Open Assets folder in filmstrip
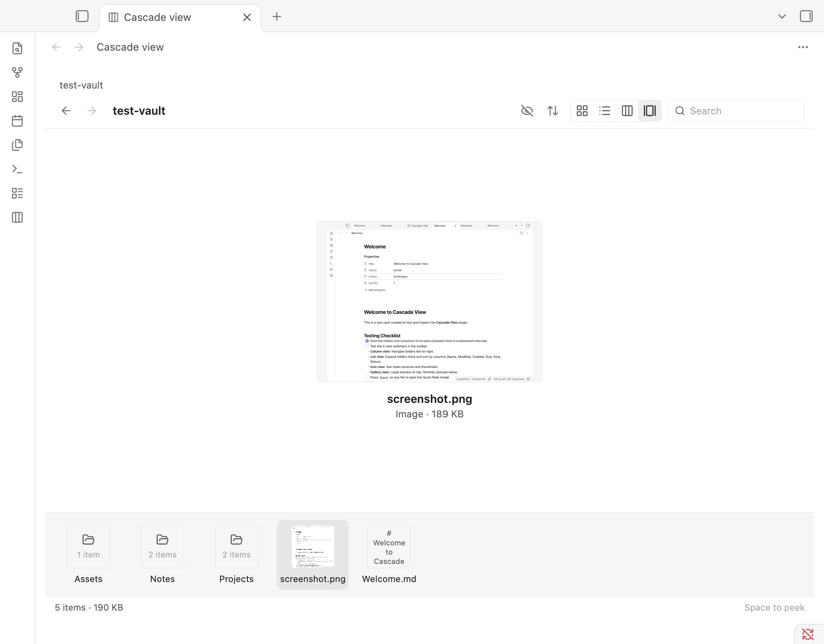824x644 pixels. click(89, 555)
